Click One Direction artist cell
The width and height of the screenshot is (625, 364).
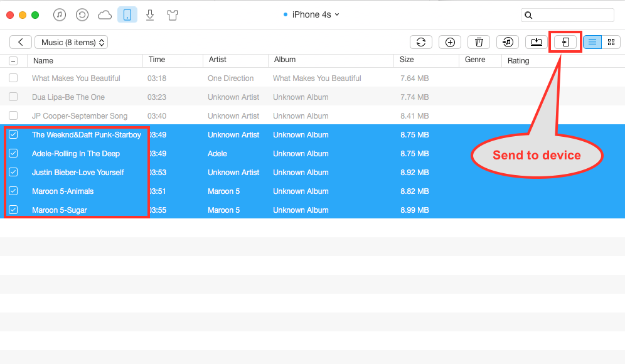coord(230,78)
